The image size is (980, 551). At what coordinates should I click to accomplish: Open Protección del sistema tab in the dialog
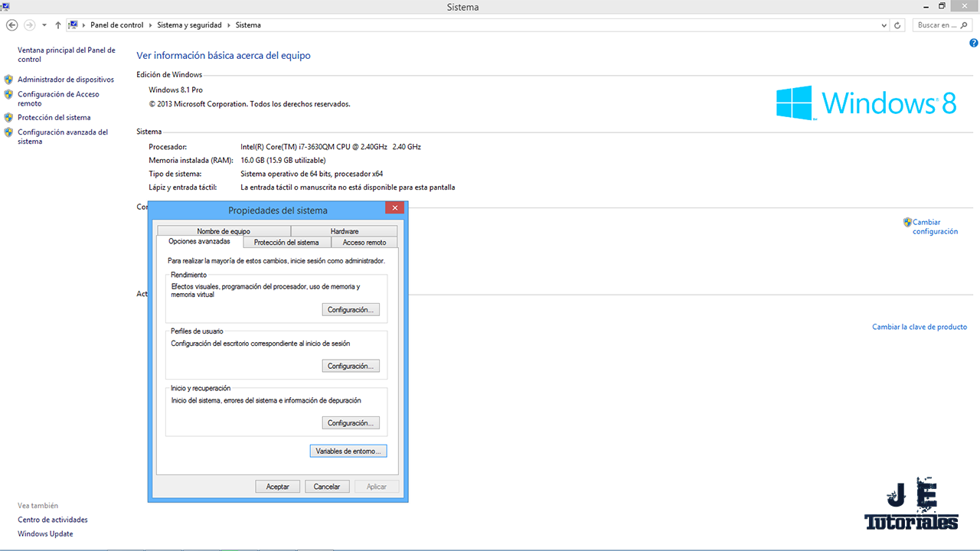[x=286, y=243]
